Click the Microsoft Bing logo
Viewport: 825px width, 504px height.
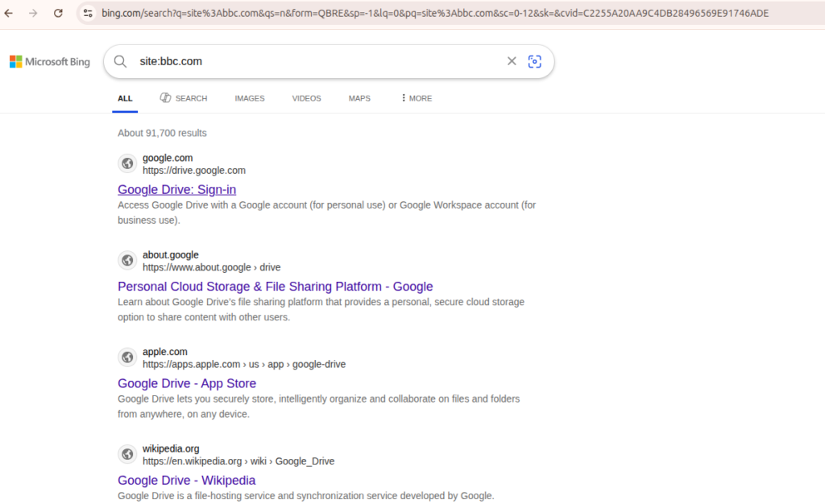click(49, 61)
